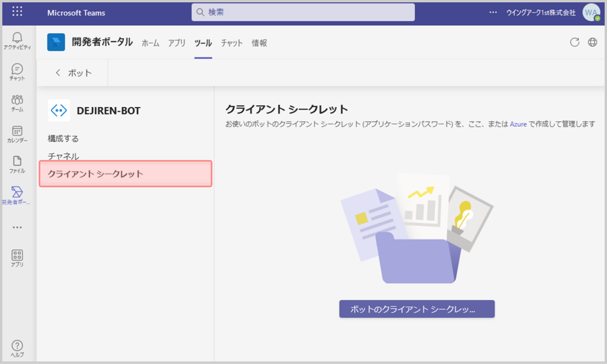607x364 pixels.
Task: Reload the tab with the refresh icon
Action: click(x=574, y=42)
